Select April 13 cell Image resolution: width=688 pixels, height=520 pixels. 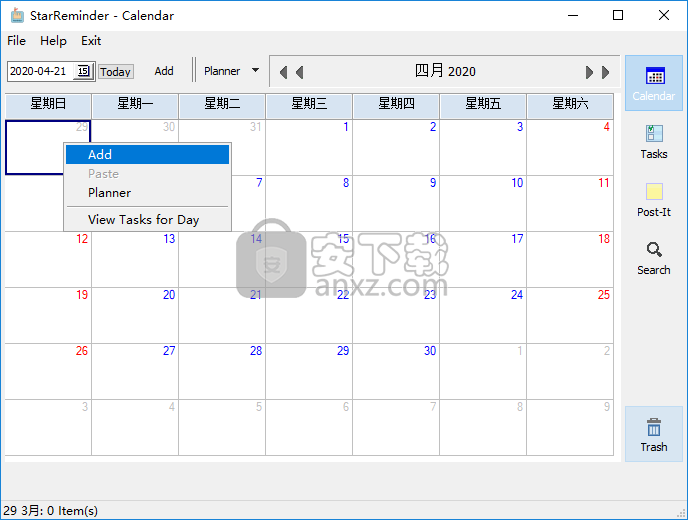[135, 260]
